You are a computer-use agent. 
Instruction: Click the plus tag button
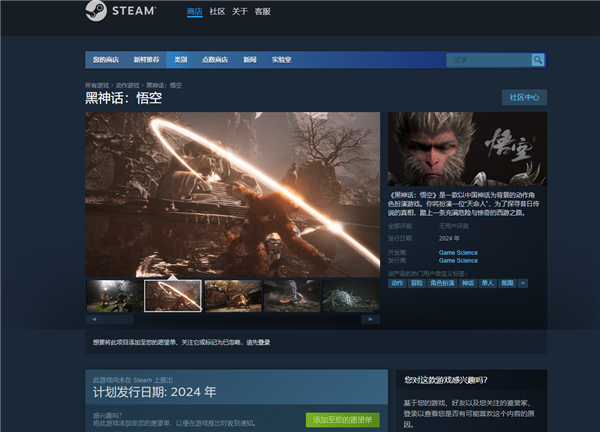point(523,283)
